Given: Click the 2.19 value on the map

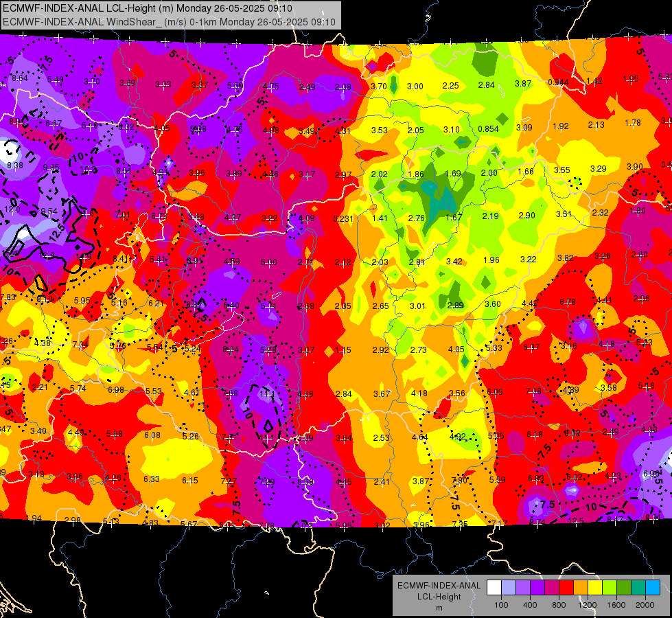Looking at the screenshot, I should click(x=490, y=216).
